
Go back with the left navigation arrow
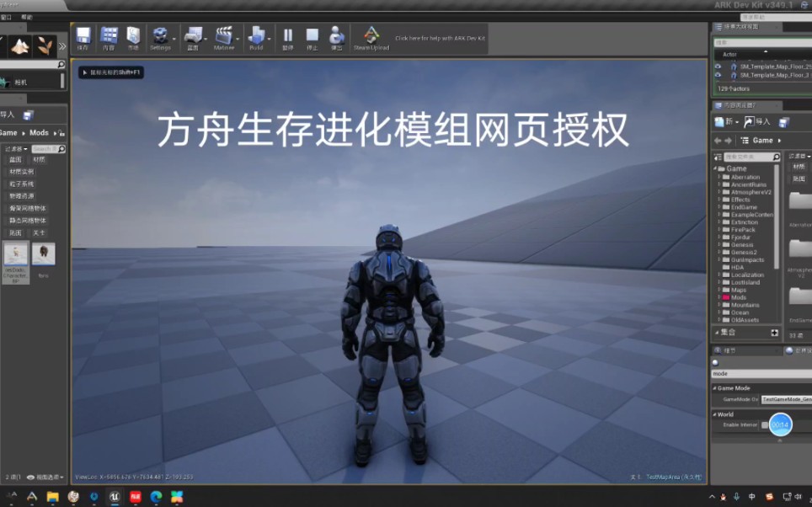718,141
